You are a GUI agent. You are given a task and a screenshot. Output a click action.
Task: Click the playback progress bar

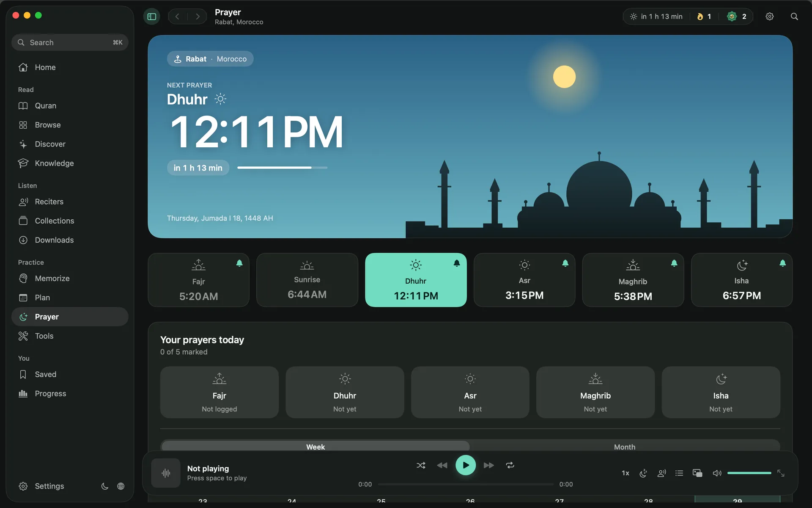466,484
